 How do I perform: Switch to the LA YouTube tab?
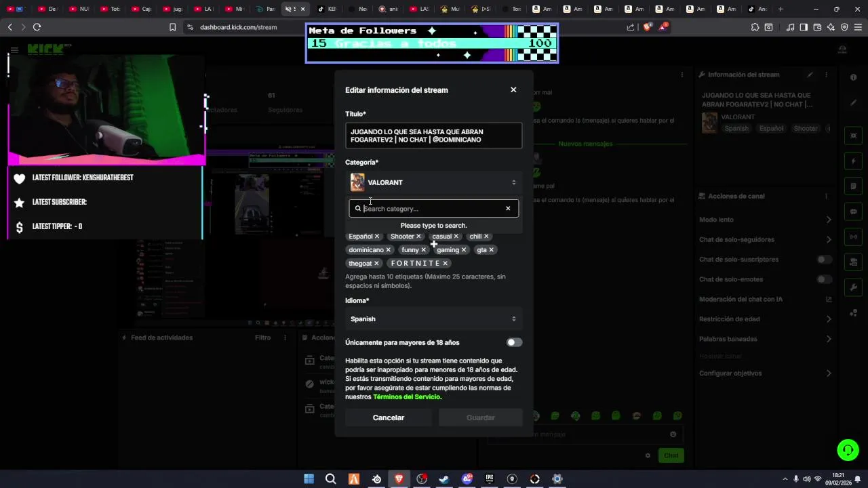coord(203,9)
